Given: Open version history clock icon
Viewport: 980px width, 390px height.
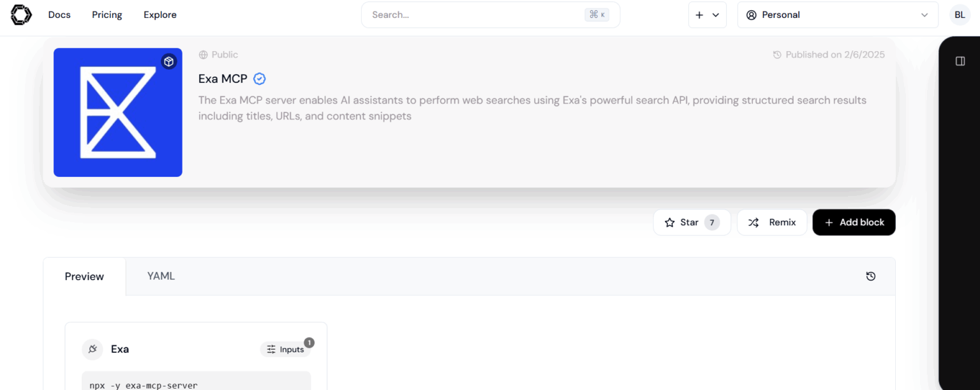Looking at the screenshot, I should pyautogui.click(x=871, y=276).
